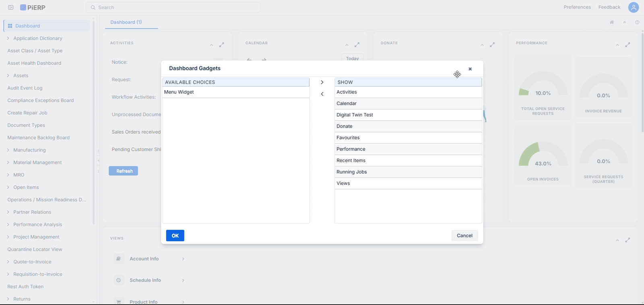Viewport: 644px width, 305px height.
Task: Open Preferences
Action: click(577, 7)
